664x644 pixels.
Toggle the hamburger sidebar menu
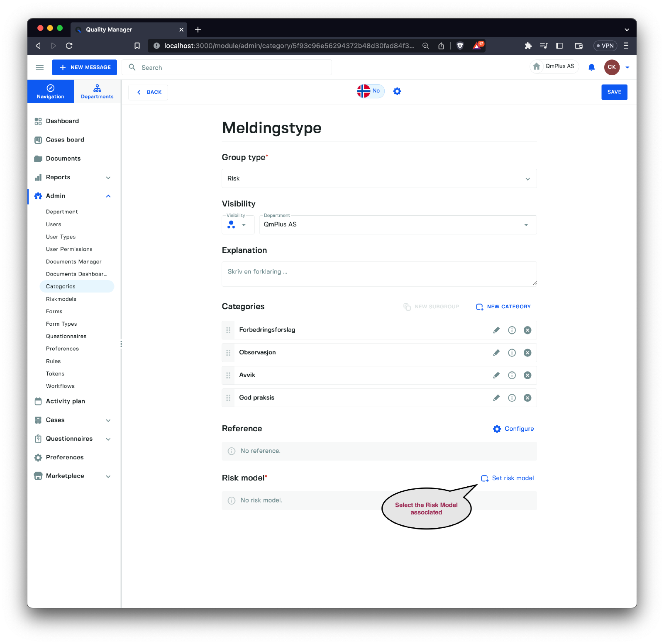tap(40, 67)
